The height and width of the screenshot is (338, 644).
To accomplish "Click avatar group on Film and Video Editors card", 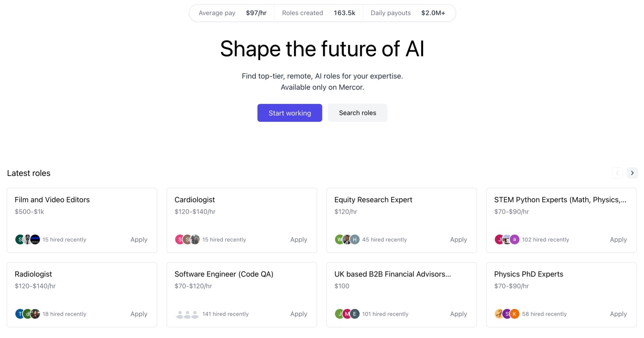I will pos(28,240).
